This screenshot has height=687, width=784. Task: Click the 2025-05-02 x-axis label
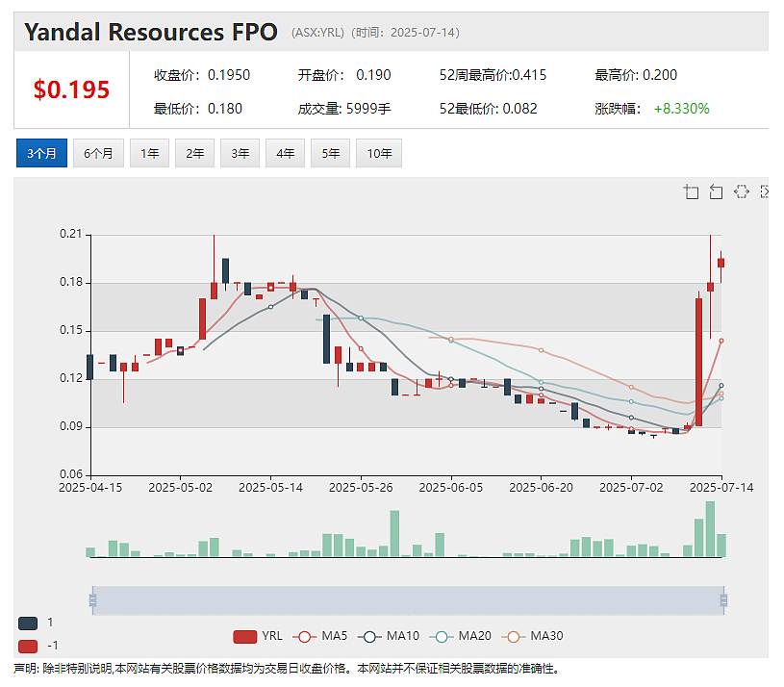[181, 488]
